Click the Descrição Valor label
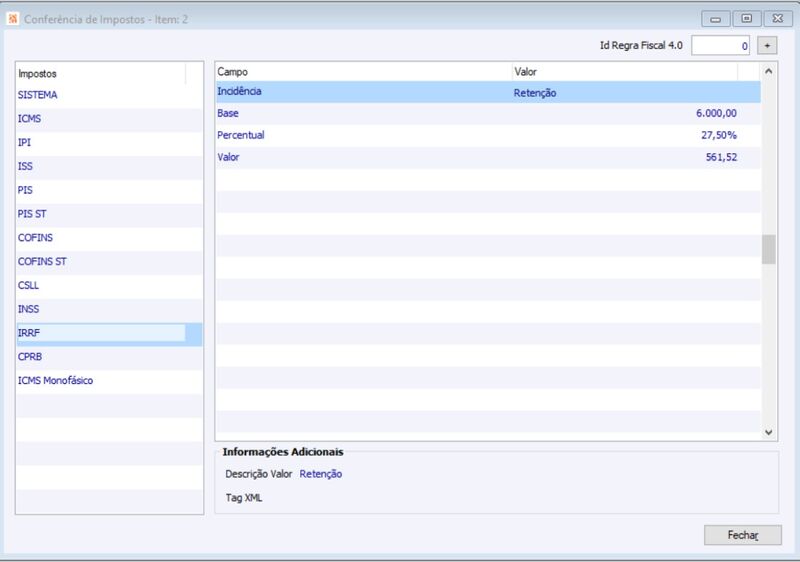This screenshot has width=800, height=562. click(259, 474)
